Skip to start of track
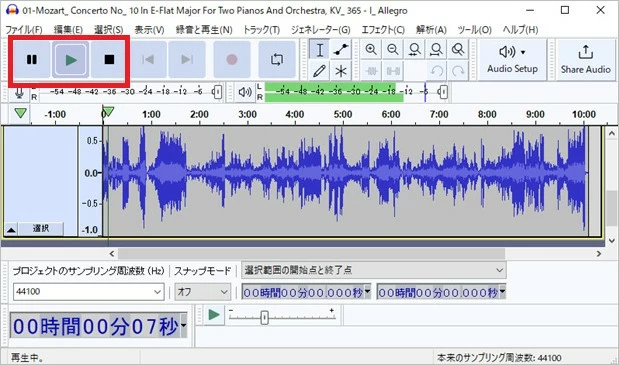Image resolution: width=619 pixels, height=365 pixels. 148,60
